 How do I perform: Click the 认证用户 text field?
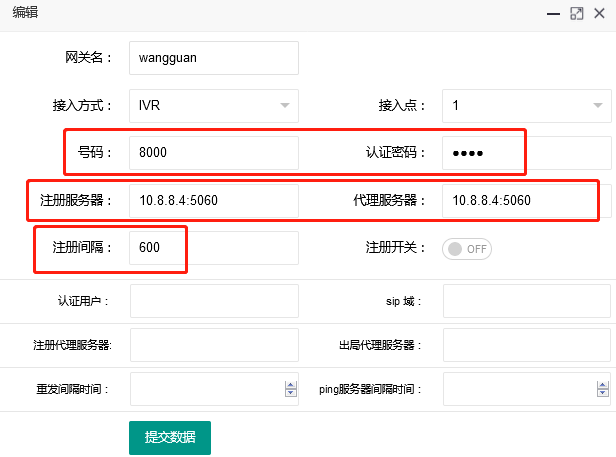tap(213, 300)
